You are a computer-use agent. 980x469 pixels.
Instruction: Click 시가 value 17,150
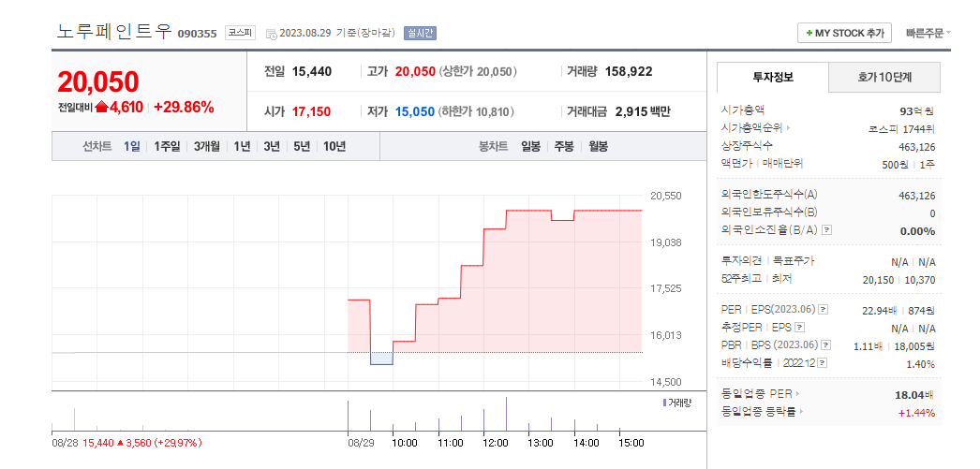point(311,112)
